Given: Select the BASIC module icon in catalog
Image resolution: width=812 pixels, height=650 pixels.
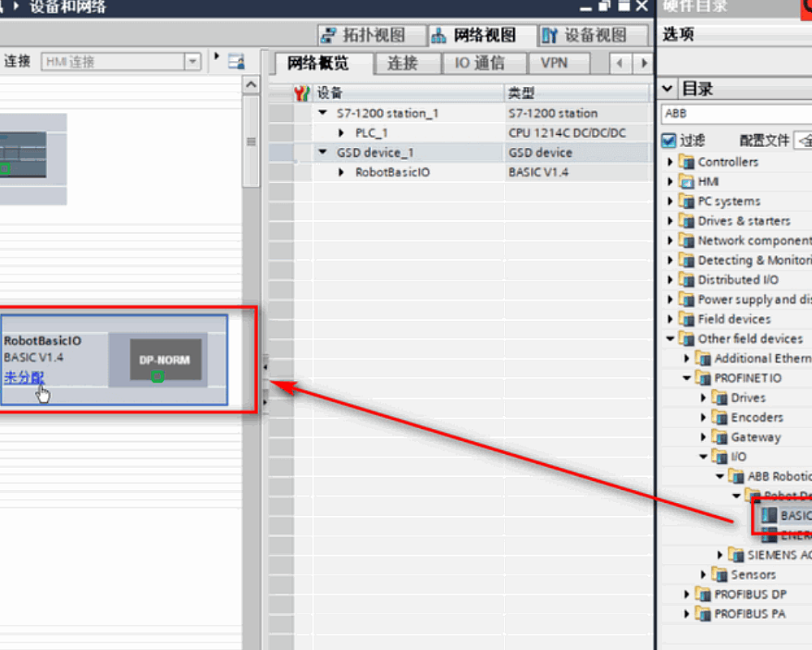Looking at the screenshot, I should click(x=769, y=515).
